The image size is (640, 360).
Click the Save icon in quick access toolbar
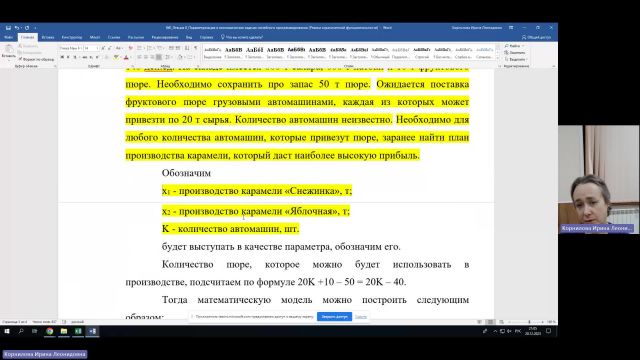8,28
